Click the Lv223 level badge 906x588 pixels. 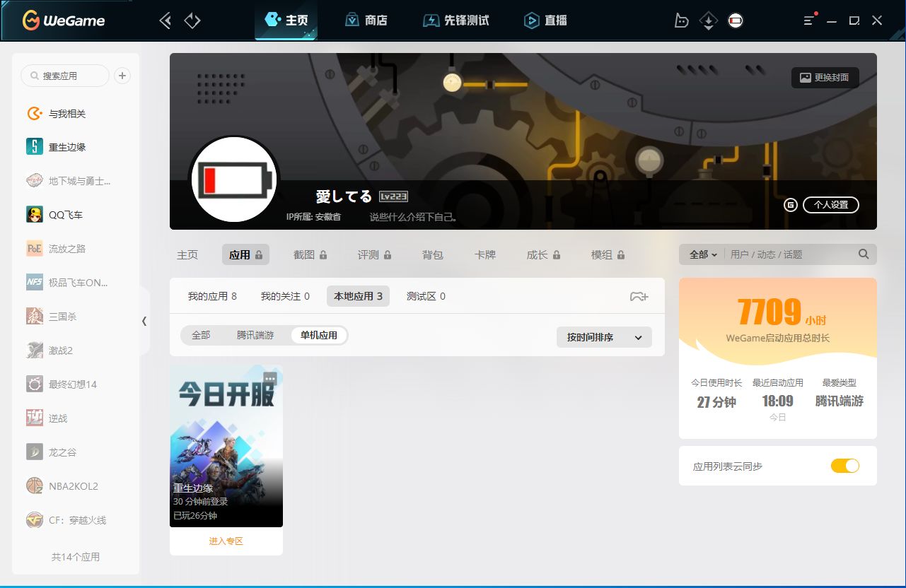click(393, 196)
